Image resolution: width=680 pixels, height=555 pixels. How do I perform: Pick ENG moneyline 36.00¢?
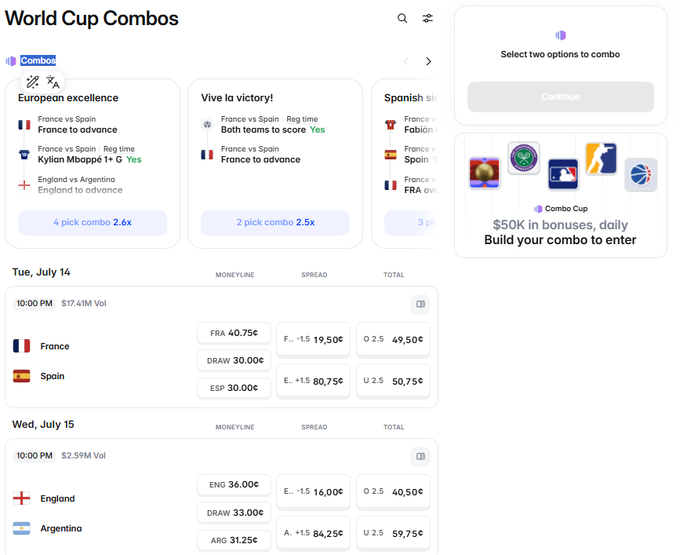(x=234, y=484)
